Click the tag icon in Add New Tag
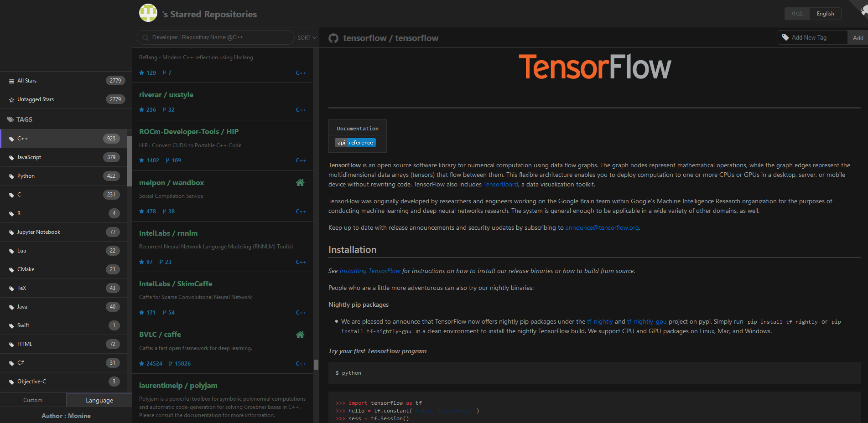This screenshot has height=423, width=868. (785, 37)
